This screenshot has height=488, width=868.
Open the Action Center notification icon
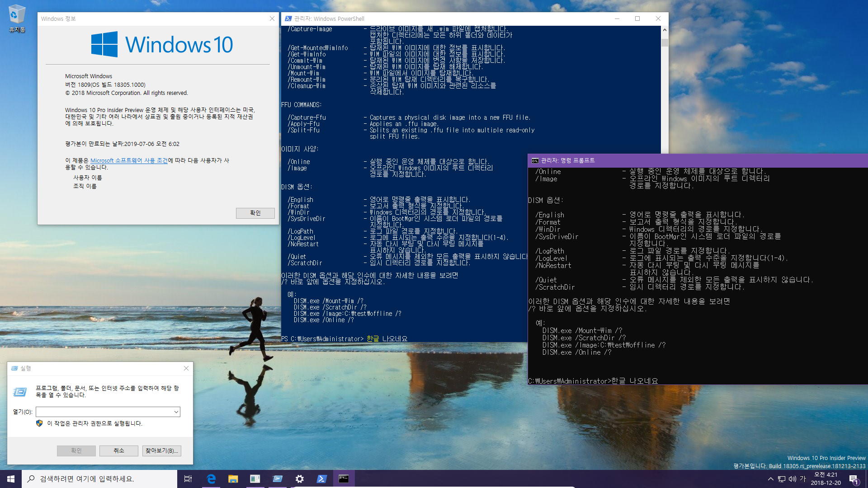[854, 479]
